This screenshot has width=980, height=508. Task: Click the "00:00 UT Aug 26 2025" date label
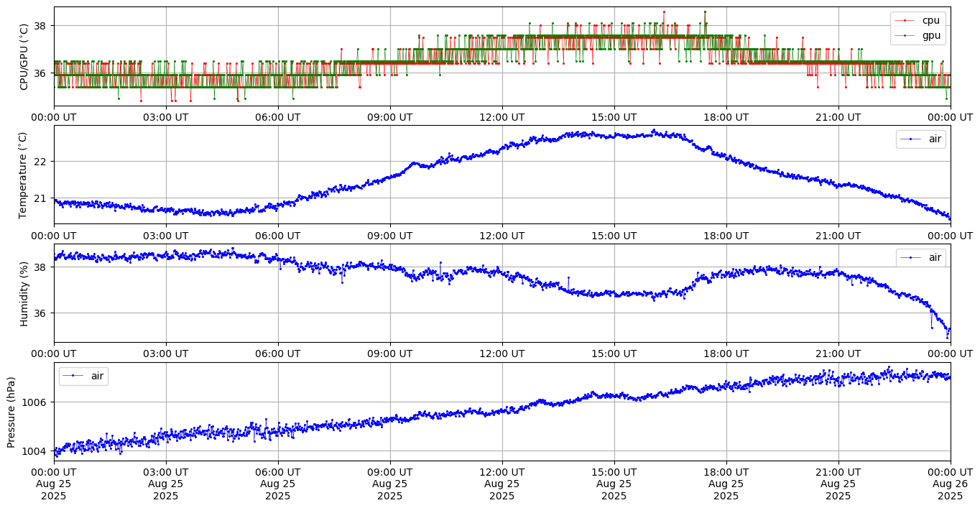[x=951, y=484]
